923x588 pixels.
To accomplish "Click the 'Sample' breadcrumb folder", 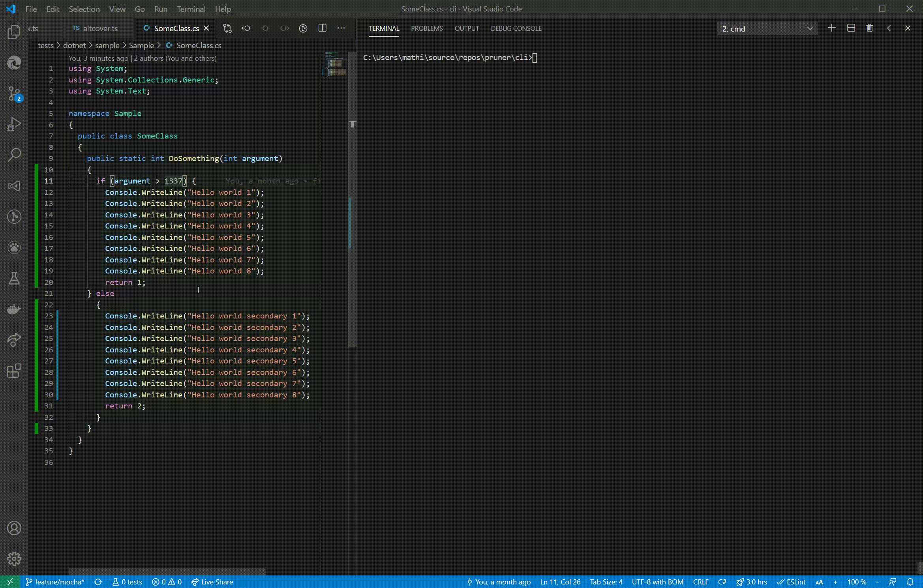I will (141, 45).
